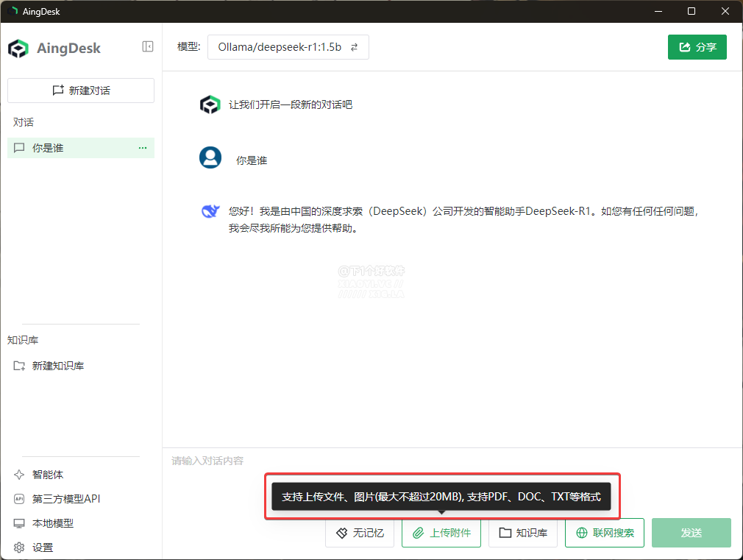
Task: Click the user avatar icon beside 你是谁
Action: 210,157
